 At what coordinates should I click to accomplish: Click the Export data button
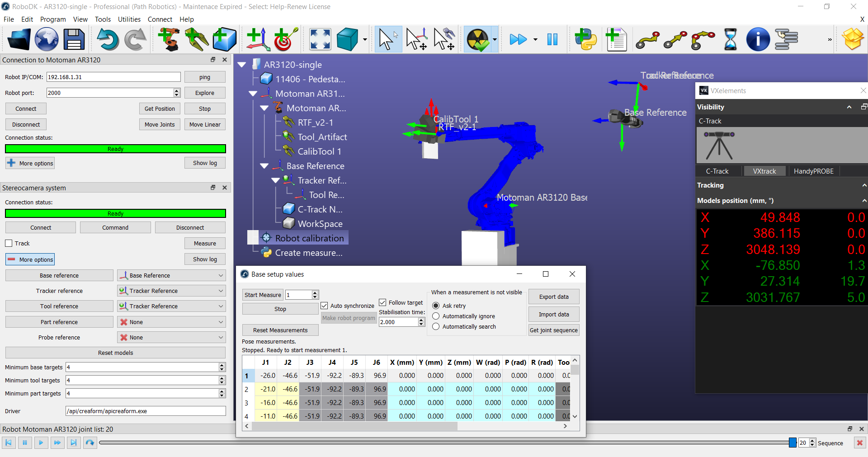pyautogui.click(x=553, y=297)
